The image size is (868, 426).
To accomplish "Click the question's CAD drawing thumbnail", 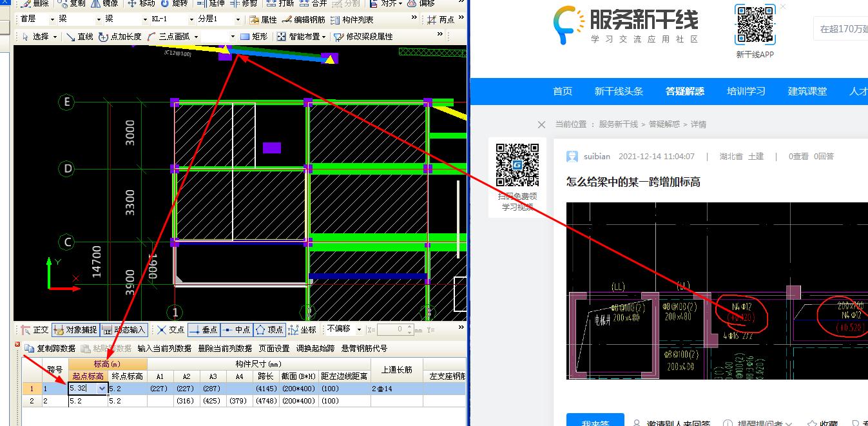I will (x=717, y=291).
